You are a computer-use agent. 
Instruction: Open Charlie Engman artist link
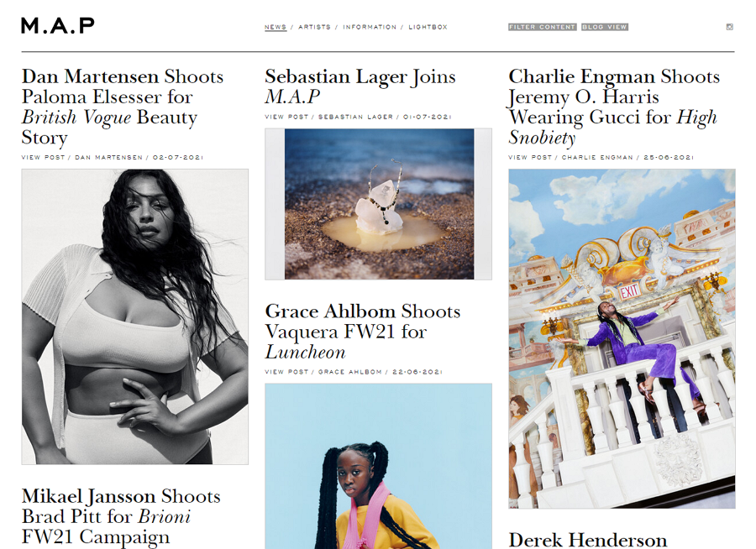click(x=597, y=157)
